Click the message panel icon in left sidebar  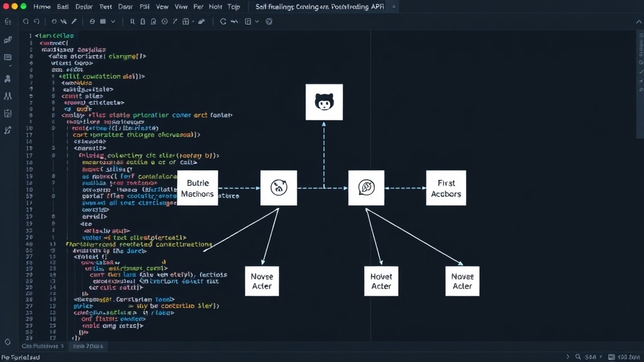tap(8, 57)
